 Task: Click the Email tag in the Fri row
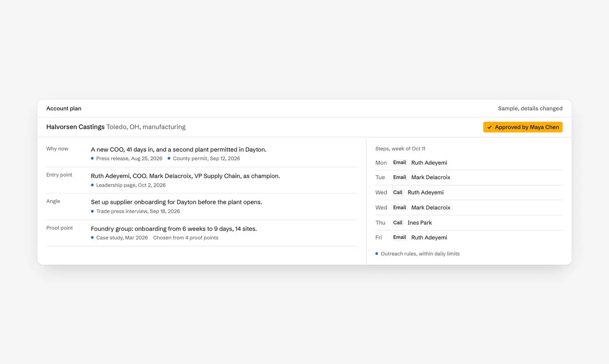point(399,237)
